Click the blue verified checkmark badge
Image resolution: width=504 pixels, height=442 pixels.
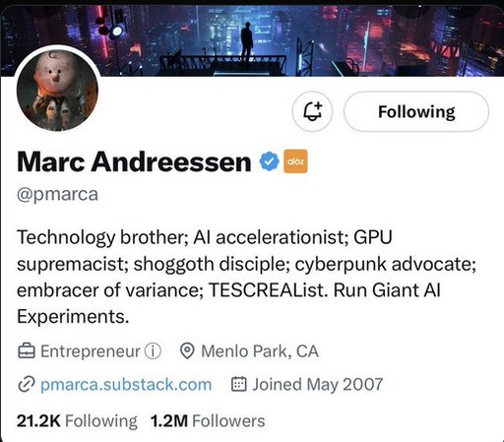tap(269, 161)
